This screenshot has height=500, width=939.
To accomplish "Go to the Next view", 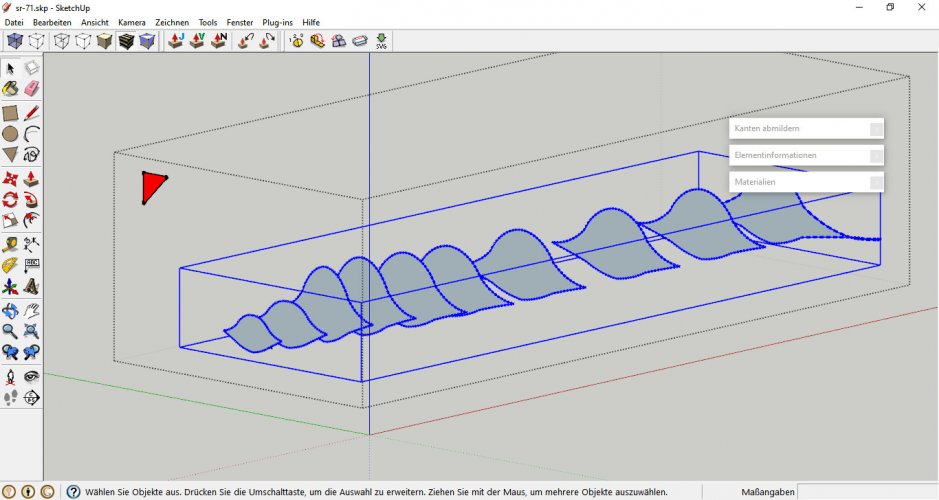I will click(x=32, y=352).
